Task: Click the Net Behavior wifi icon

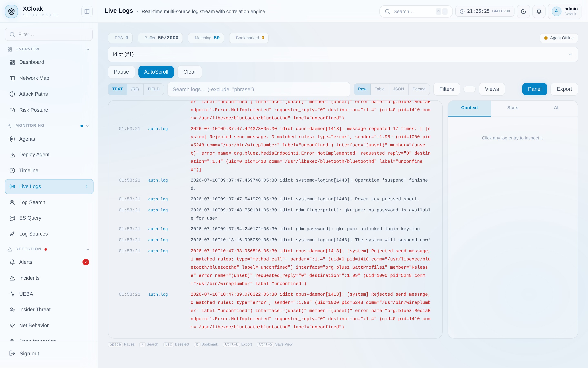Action: click(12, 326)
